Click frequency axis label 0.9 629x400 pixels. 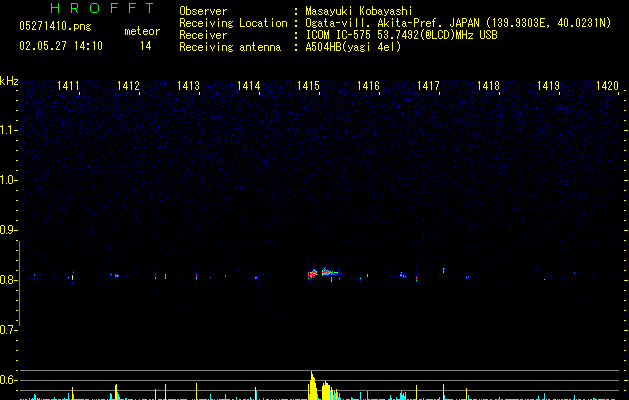pos(8,230)
